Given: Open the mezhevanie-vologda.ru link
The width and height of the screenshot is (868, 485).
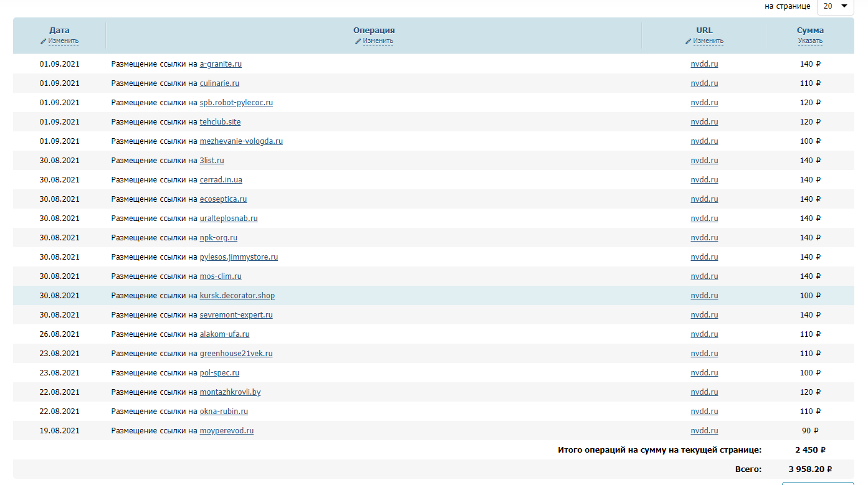Looking at the screenshot, I should click(241, 141).
